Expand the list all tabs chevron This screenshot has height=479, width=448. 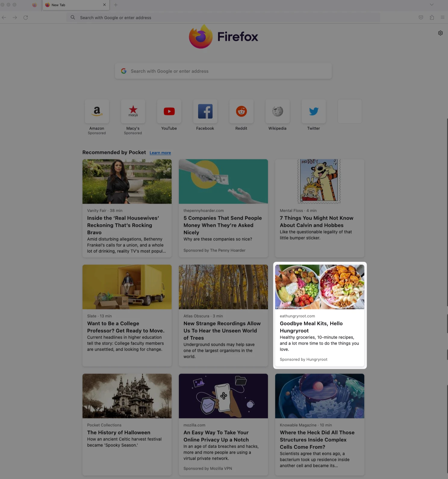tap(432, 5)
